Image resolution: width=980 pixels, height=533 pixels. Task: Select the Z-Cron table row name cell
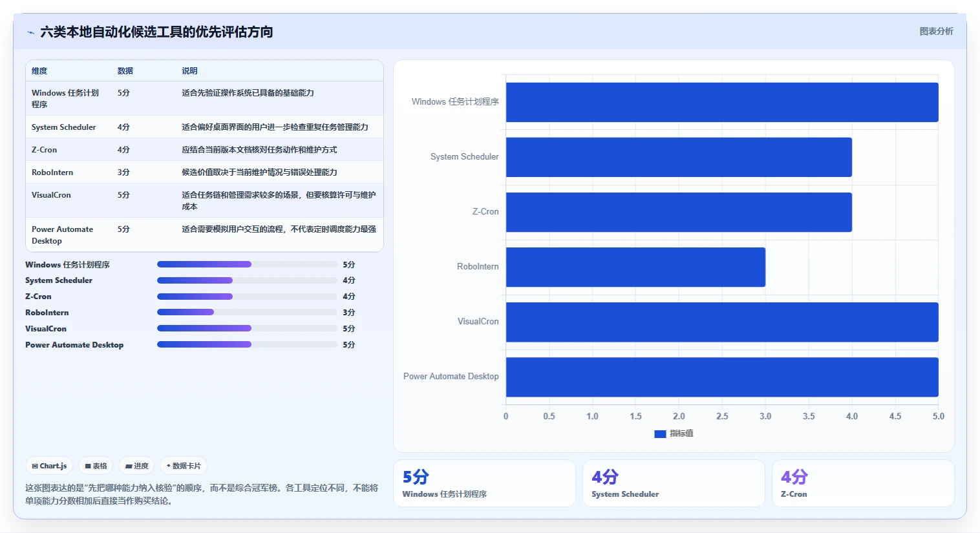(44, 150)
